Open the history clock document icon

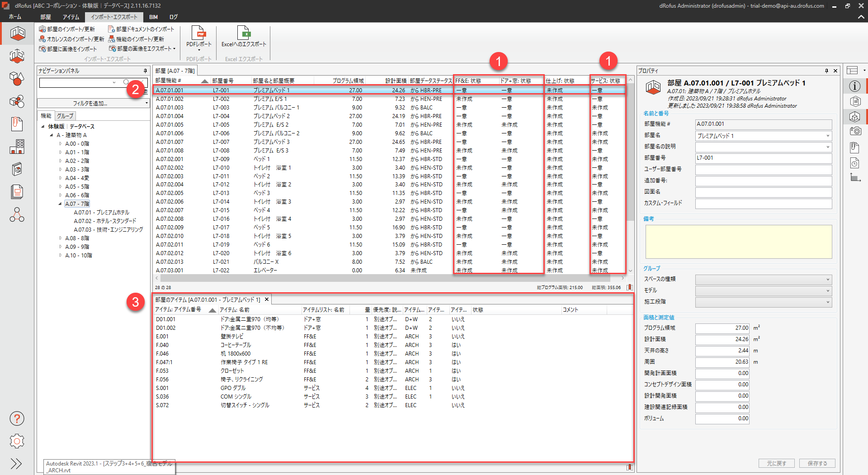point(854,163)
